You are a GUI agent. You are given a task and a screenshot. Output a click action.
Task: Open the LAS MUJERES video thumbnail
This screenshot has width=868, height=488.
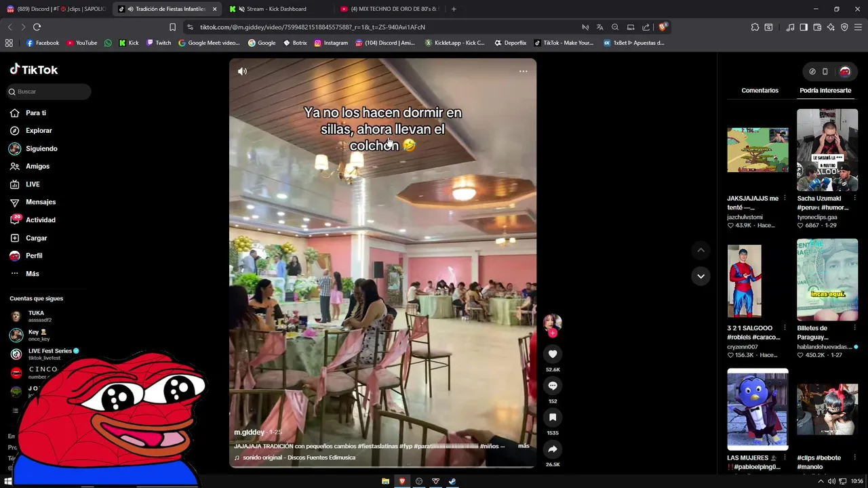(x=757, y=409)
